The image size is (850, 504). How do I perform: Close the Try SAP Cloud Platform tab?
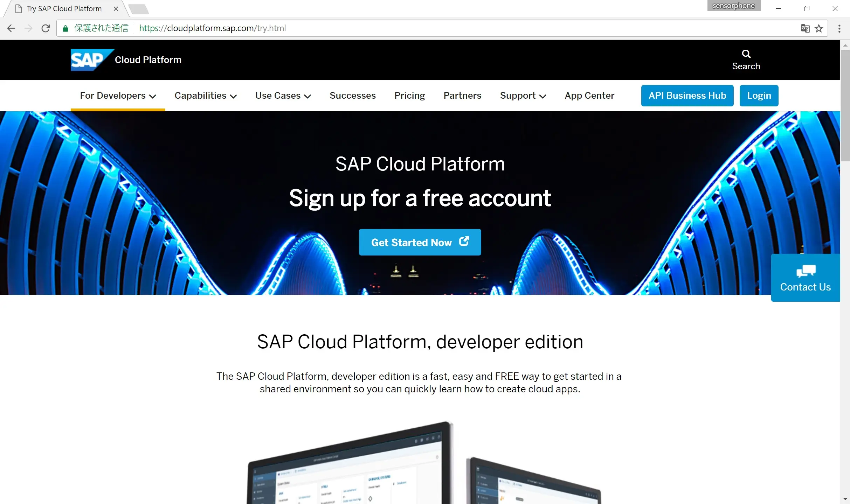(116, 9)
